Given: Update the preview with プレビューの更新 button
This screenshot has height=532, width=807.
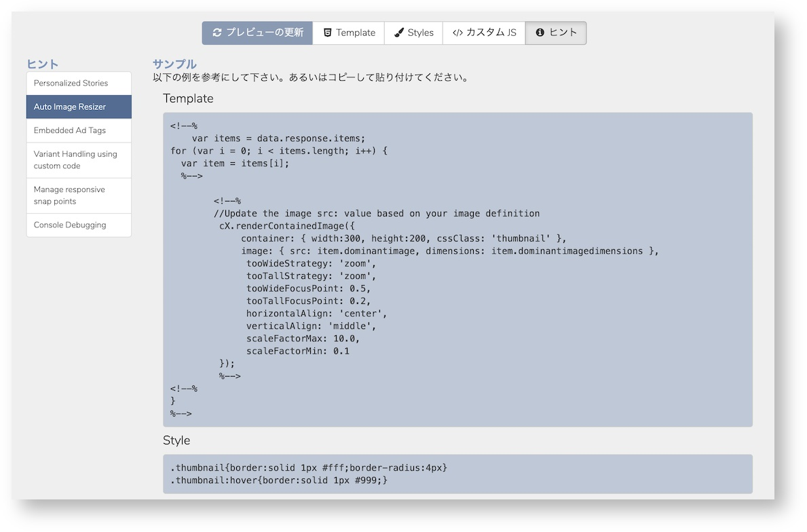Looking at the screenshot, I should click(257, 33).
